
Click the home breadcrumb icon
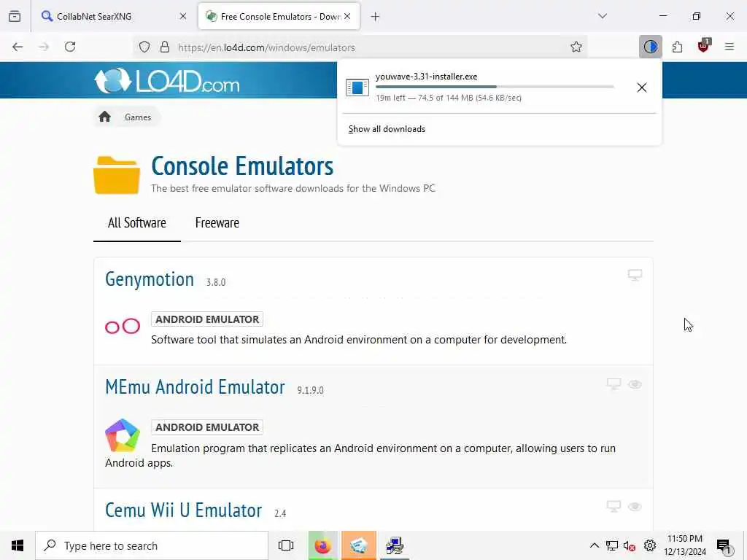point(105,117)
